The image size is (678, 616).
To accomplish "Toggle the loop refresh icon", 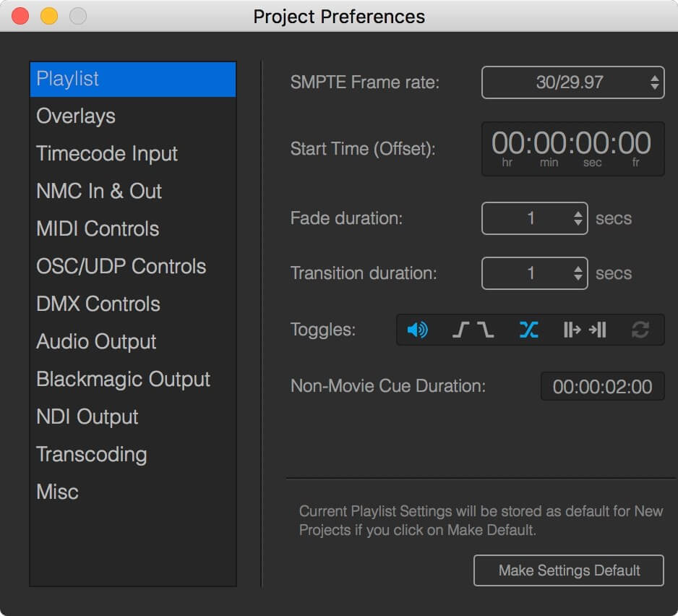I will click(640, 330).
